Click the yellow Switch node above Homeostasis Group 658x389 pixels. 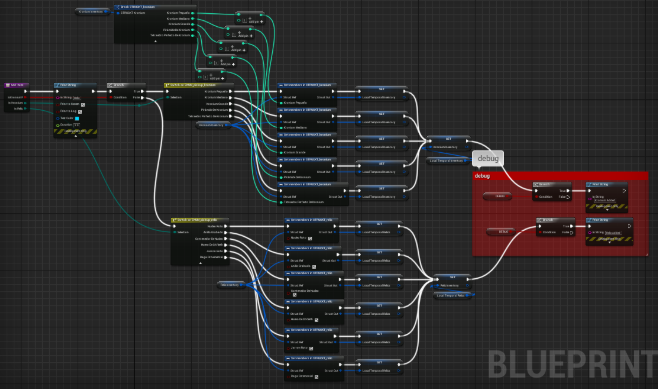tap(196, 85)
